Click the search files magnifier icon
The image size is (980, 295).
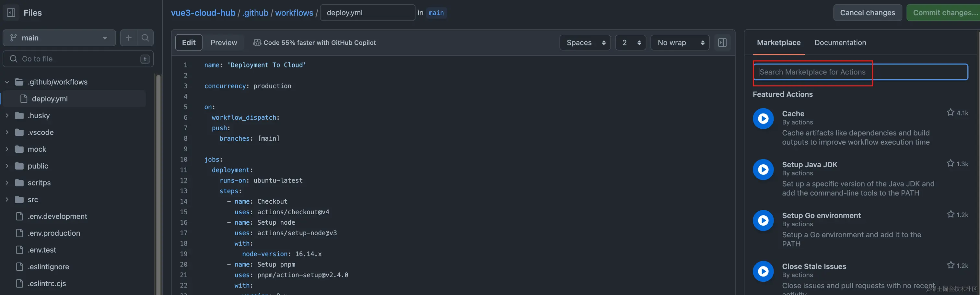(x=145, y=38)
